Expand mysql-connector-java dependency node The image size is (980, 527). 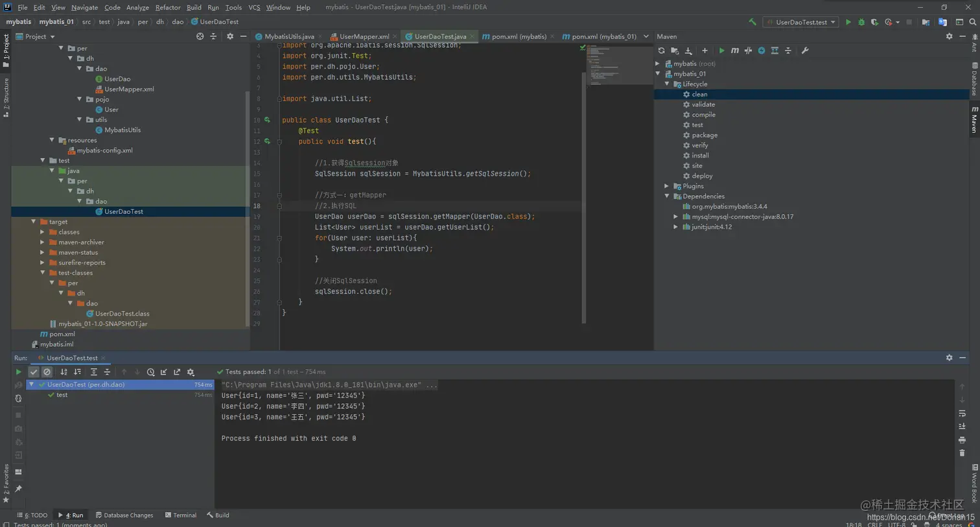point(676,217)
